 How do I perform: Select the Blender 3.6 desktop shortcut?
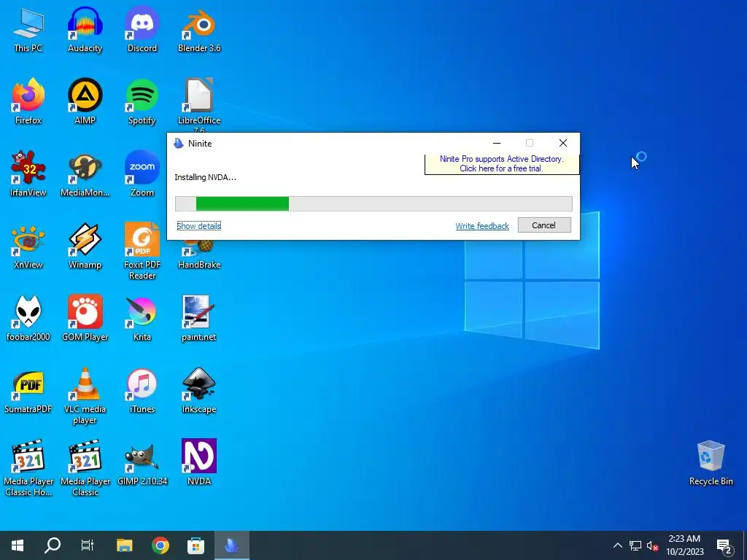(199, 29)
